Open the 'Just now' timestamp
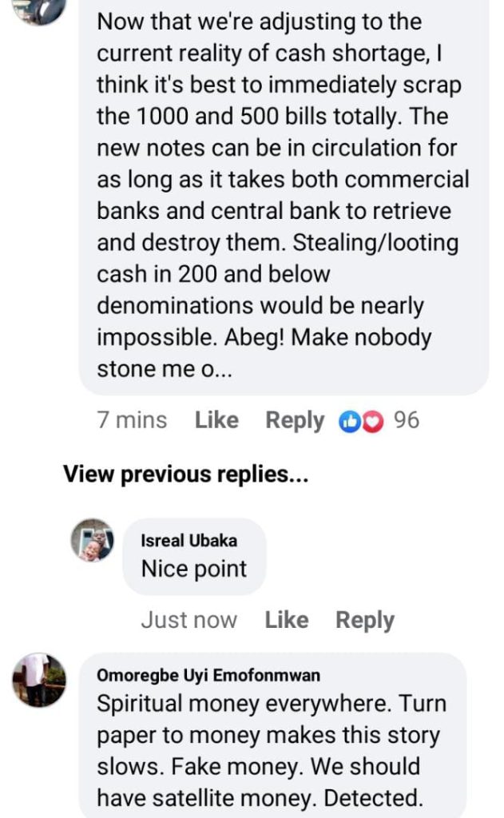The width and height of the screenshot is (504, 818). 189,620
